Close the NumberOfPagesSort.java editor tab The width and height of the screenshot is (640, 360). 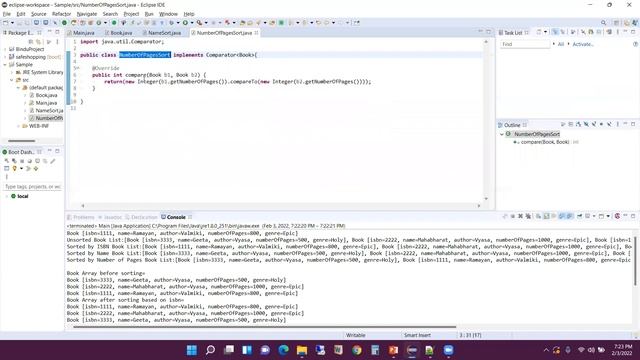pyautogui.click(x=256, y=33)
